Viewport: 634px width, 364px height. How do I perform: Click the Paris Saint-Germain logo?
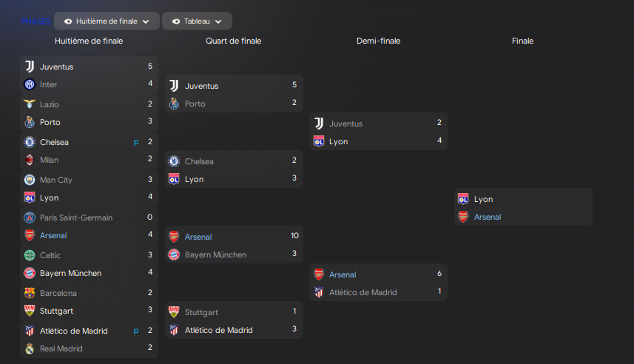click(30, 218)
